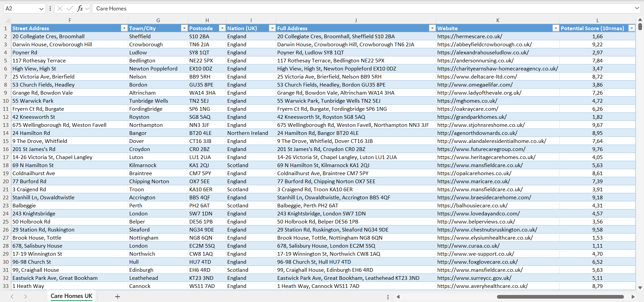Screen dimensions: 644x302
Task: Click the town cell Newton Poppleford
Action: (x=158, y=68)
